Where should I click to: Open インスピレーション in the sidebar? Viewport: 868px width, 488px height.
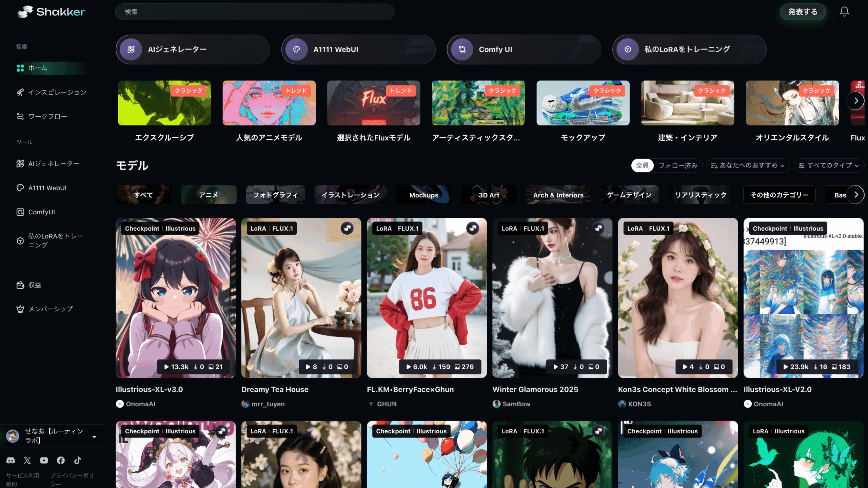click(57, 92)
